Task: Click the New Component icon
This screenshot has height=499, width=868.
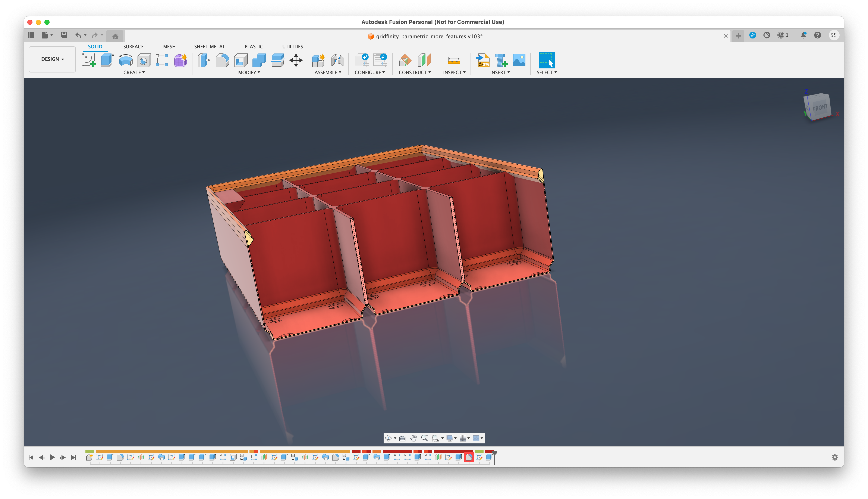Action: click(319, 60)
